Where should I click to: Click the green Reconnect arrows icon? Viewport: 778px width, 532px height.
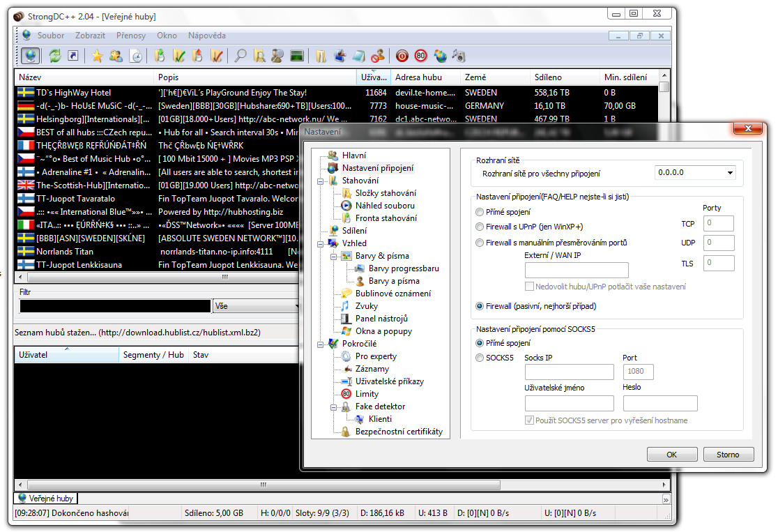(x=54, y=56)
